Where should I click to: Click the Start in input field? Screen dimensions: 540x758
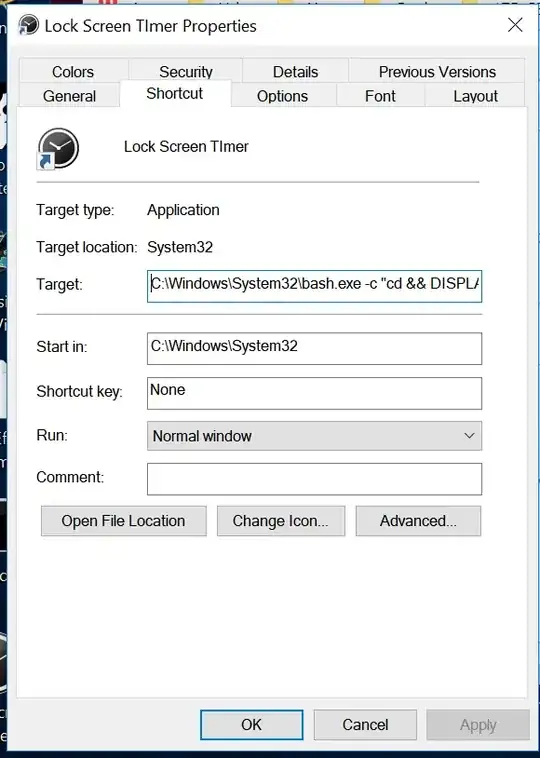[314, 349]
